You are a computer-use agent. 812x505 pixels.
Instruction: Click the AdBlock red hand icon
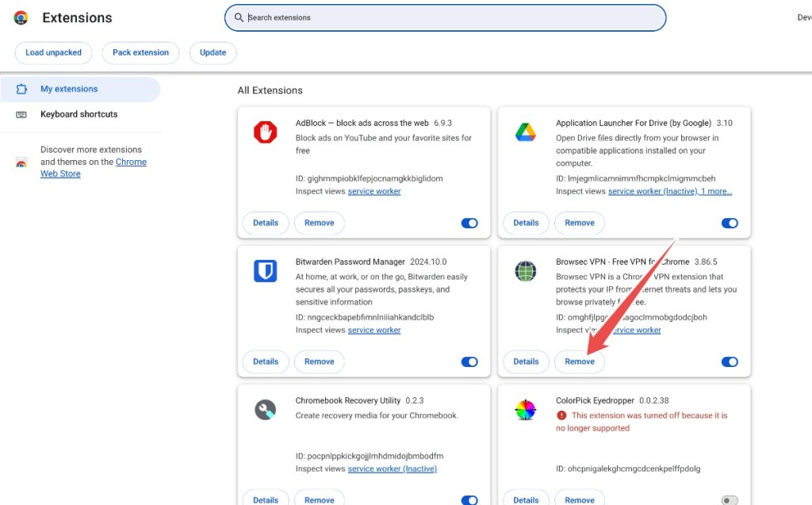[x=265, y=132]
